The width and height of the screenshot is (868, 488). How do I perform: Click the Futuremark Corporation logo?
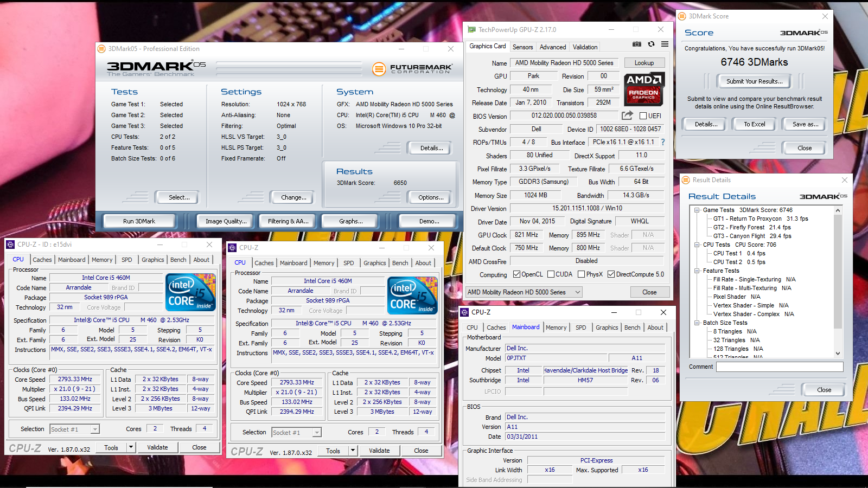coord(411,69)
